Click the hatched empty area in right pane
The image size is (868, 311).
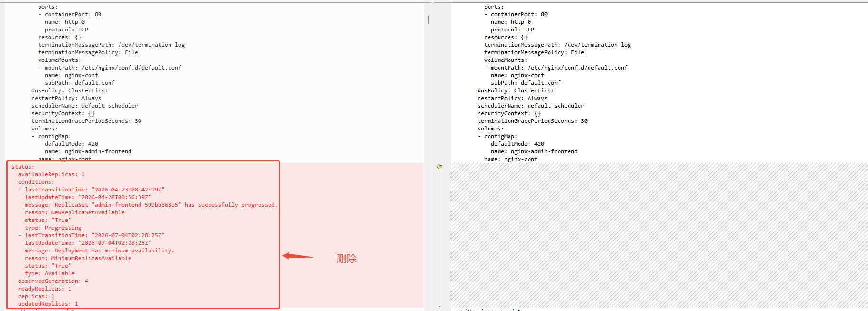tap(659, 235)
